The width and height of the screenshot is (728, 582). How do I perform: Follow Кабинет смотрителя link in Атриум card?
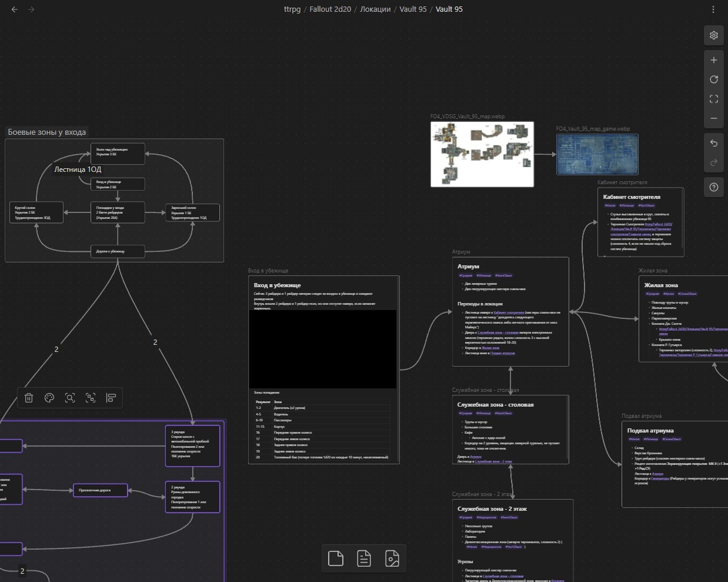(509, 313)
